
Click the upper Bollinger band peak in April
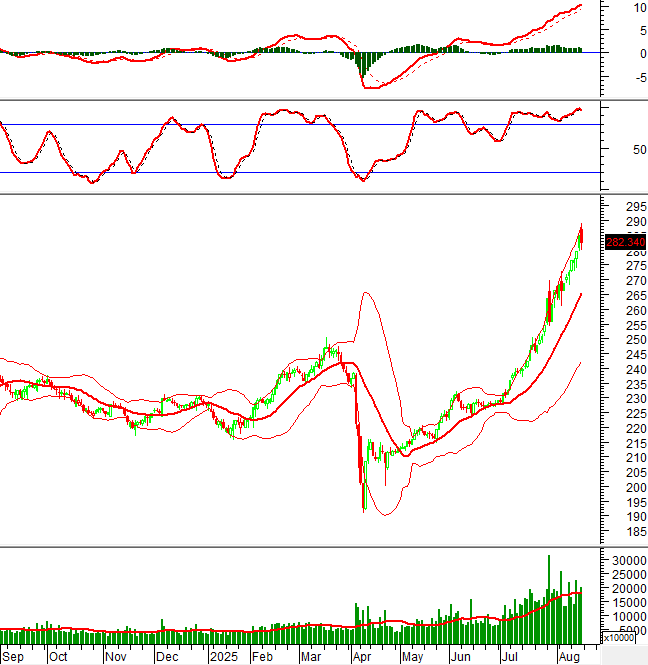pyautogui.click(x=366, y=292)
